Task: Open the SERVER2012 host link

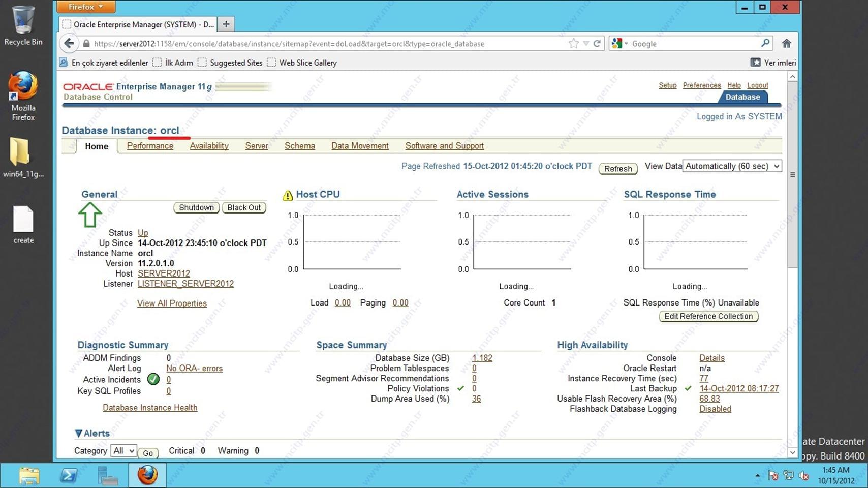Action: point(164,273)
